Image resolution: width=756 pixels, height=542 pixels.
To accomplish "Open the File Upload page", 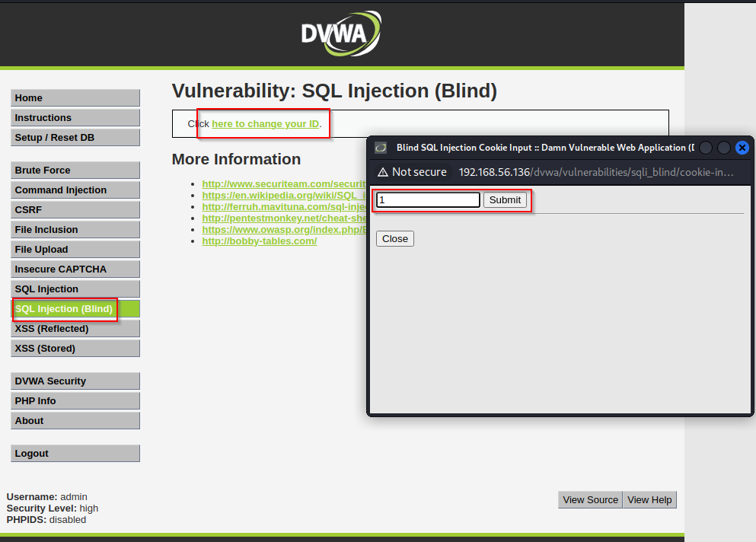I will [x=75, y=249].
